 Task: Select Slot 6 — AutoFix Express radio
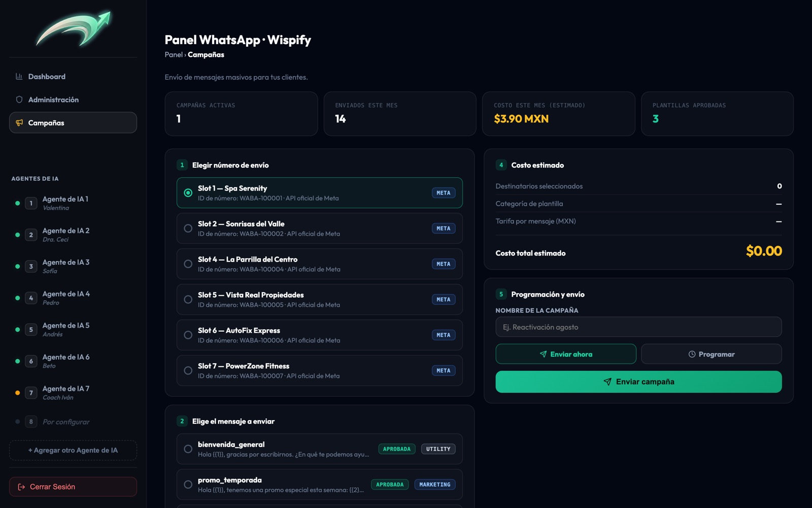[x=188, y=335]
